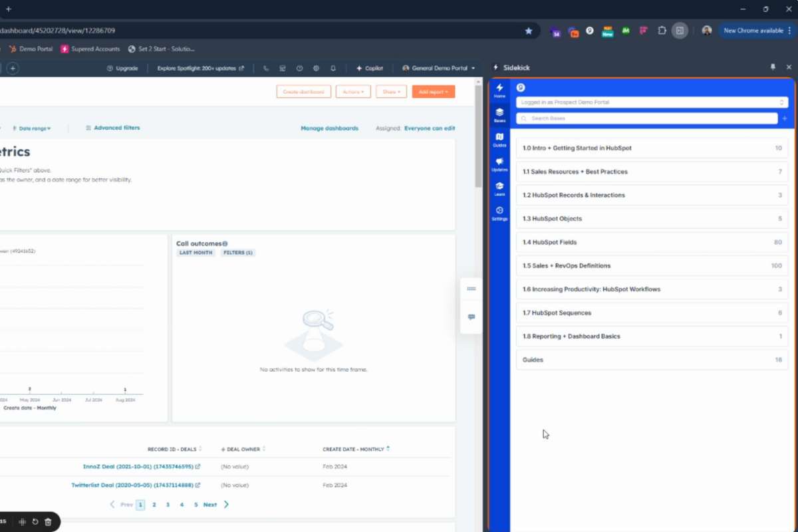Open the HubSpot marketplace icon
Viewport: 798px width, 532px height.
283,68
